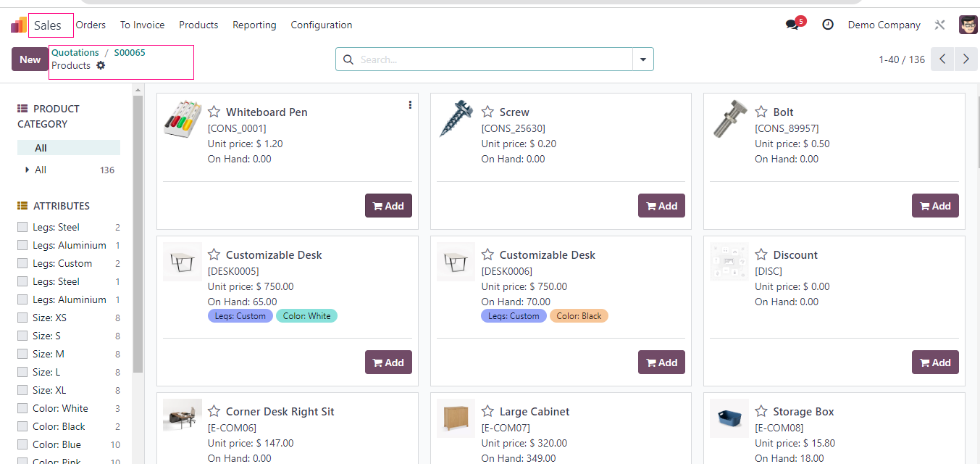Open the Whiteboard Pen card options menu
The width and height of the screenshot is (980, 464).
(410, 105)
